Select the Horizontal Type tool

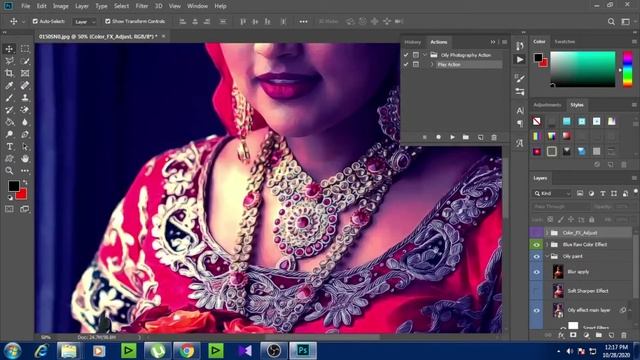point(9,147)
